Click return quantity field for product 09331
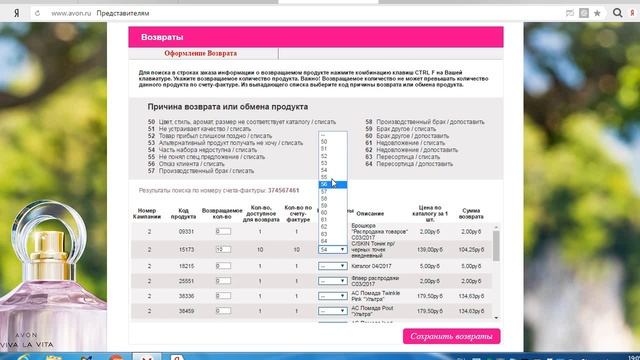 [223, 231]
